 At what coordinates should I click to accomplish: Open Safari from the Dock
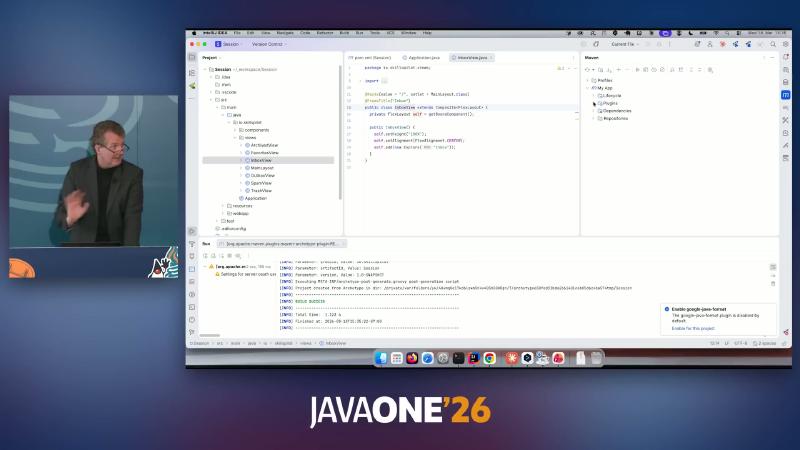[x=428, y=358]
